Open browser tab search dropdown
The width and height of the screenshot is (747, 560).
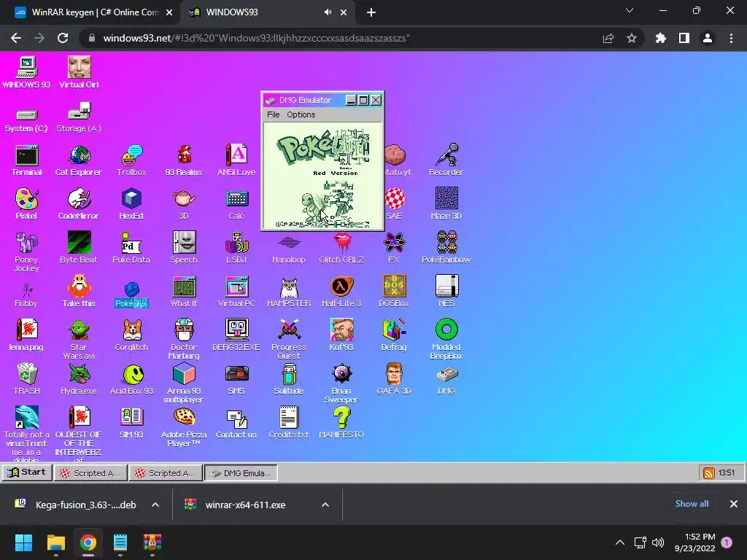pos(630,10)
